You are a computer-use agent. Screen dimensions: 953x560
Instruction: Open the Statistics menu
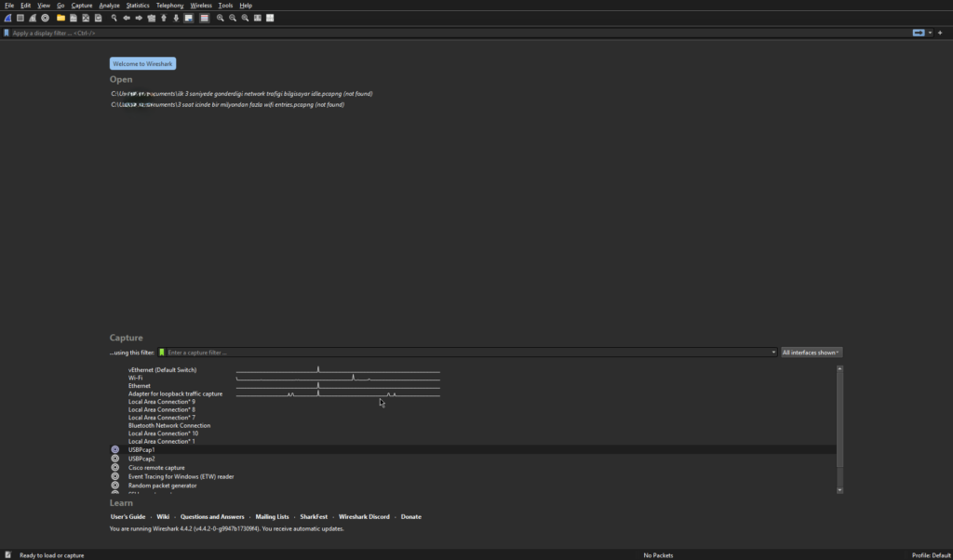(x=138, y=6)
